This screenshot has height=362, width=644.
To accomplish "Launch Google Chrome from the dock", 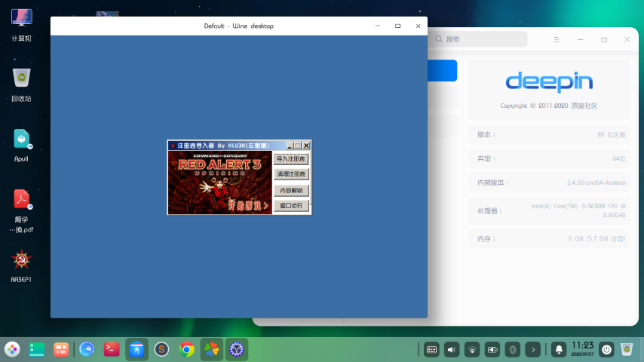I will (x=186, y=350).
